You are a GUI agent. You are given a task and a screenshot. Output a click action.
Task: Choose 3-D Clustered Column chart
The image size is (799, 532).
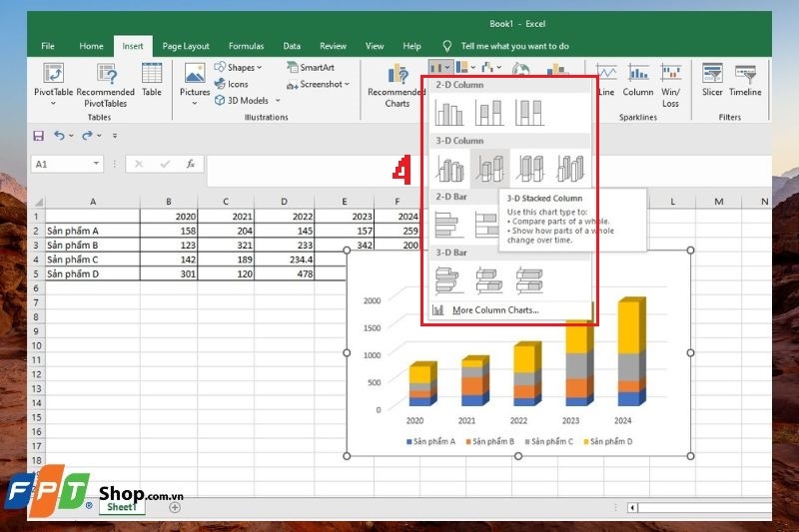[x=450, y=168]
